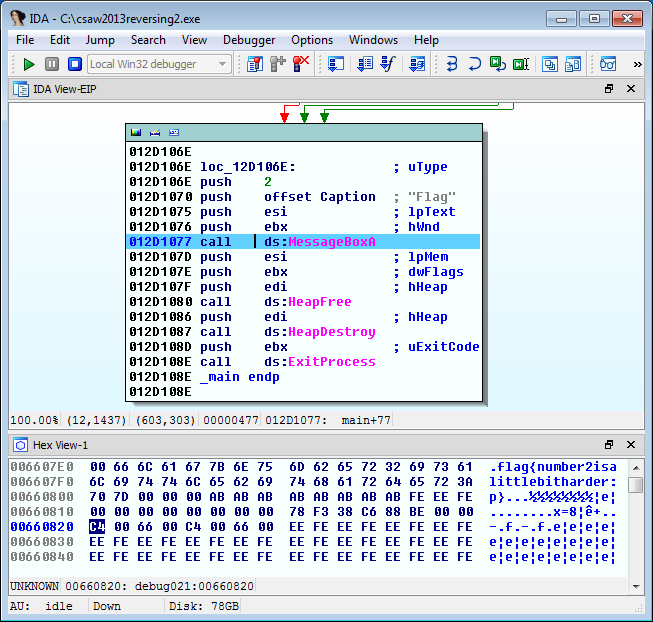Click the Run To Cursor icon
The width and height of the screenshot is (653, 622).
(521, 65)
